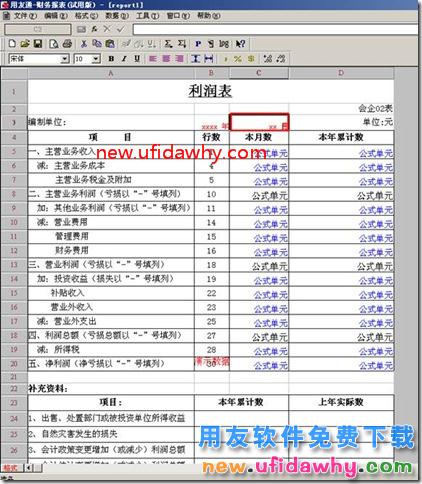Select column B header
Image resolution: width=422 pixels, height=484 pixels.
click(212, 73)
